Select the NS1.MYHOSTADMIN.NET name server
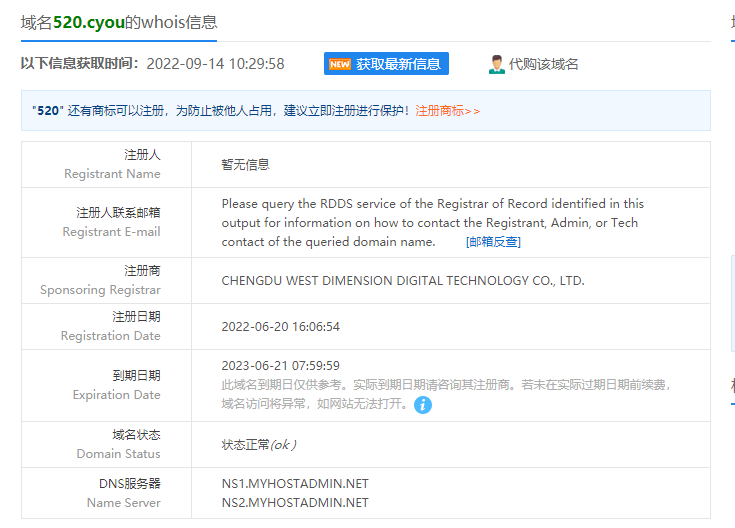The width and height of the screenshot is (735, 528). click(x=295, y=484)
